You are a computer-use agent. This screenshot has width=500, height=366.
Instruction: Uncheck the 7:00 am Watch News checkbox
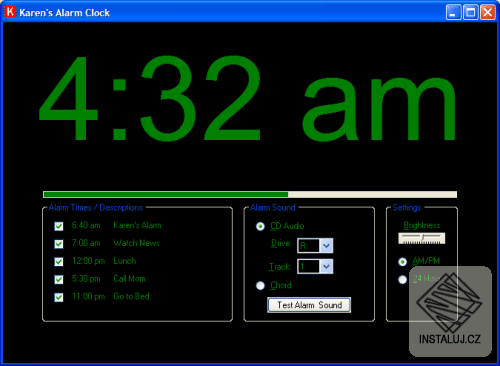(59, 244)
